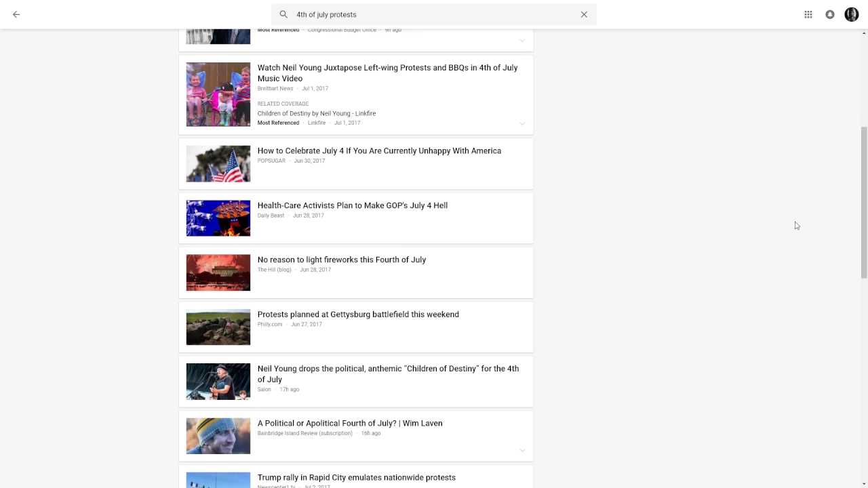The height and width of the screenshot is (488, 868).
Task: Clear the search query with X icon
Action: [x=584, y=14]
